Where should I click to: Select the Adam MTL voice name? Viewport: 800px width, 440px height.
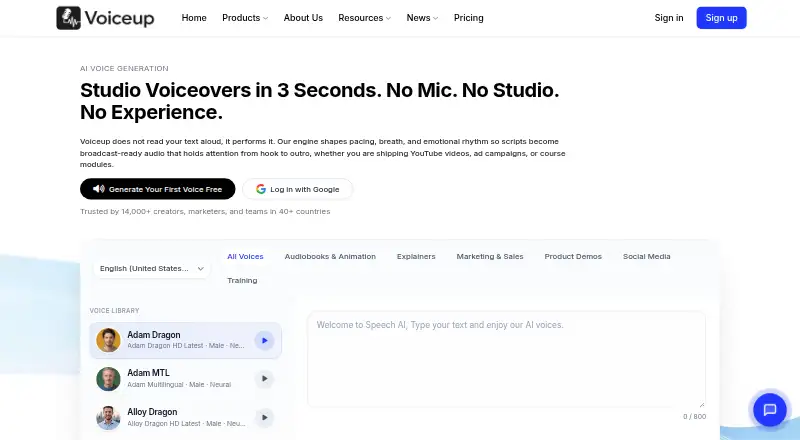click(148, 373)
